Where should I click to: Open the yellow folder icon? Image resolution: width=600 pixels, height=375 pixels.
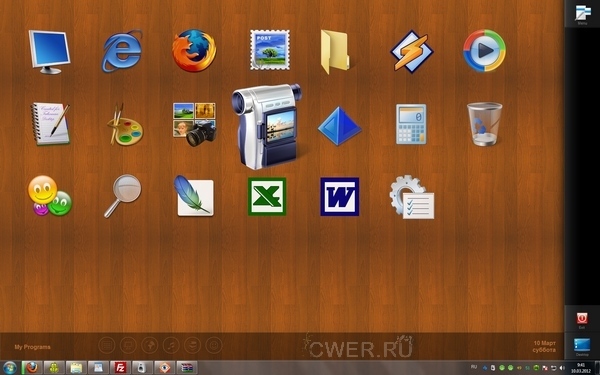point(335,52)
